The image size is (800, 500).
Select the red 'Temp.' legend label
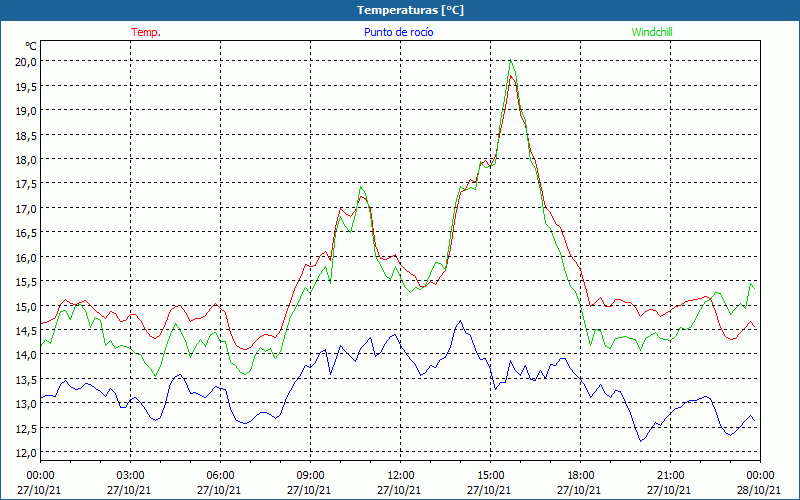point(146,32)
